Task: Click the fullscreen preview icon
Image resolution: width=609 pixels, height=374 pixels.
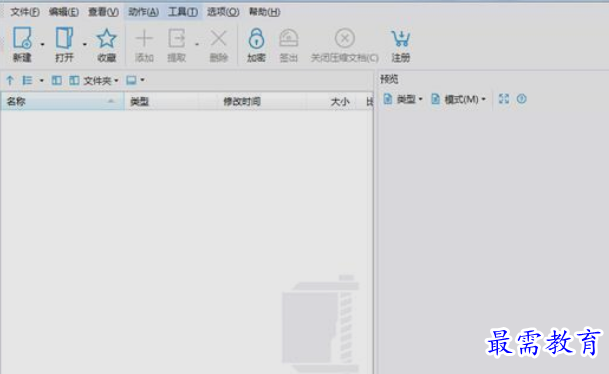Action: [x=504, y=99]
